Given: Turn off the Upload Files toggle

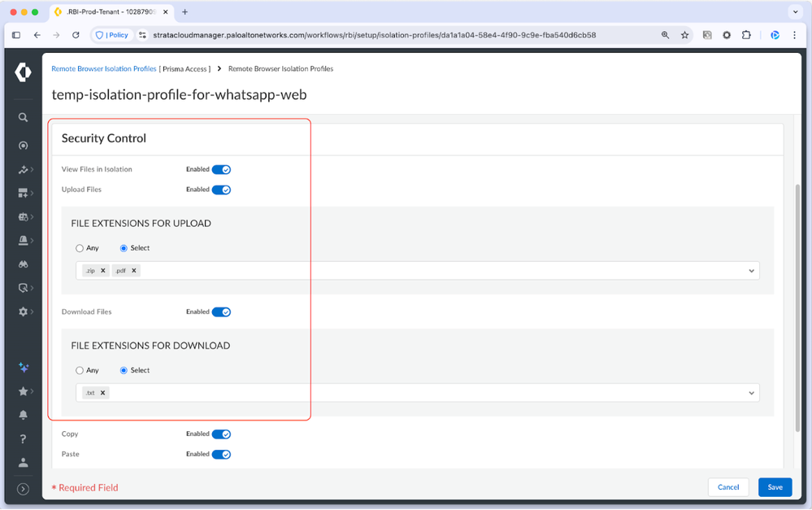Looking at the screenshot, I should pos(221,190).
